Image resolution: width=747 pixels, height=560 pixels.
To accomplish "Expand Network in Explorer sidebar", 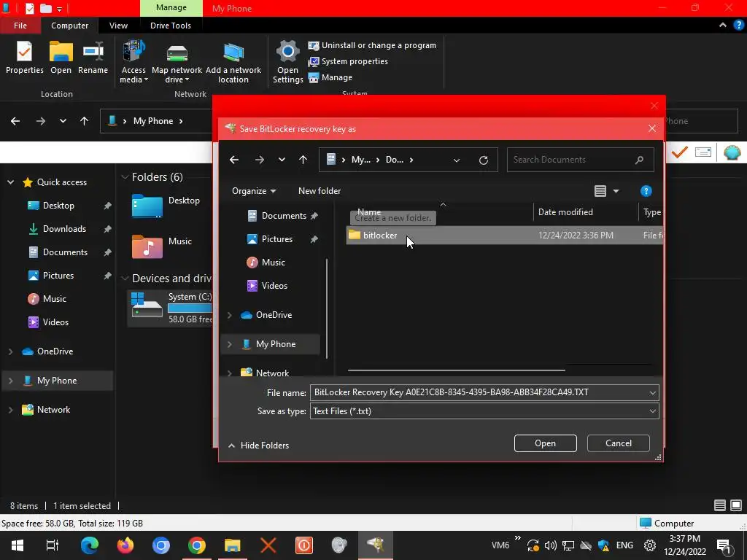I will tap(10, 410).
